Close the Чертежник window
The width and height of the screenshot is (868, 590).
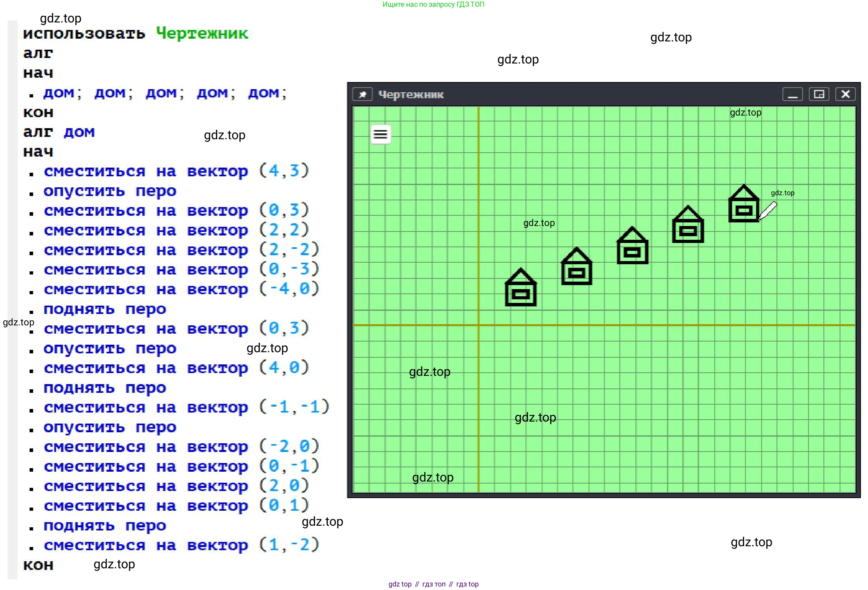pos(845,94)
